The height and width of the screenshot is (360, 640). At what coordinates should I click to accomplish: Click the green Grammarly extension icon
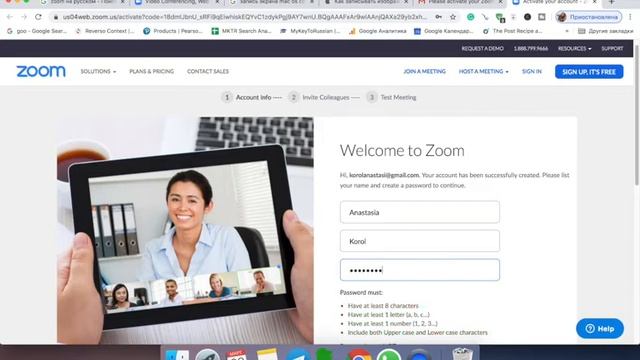tap(471, 17)
